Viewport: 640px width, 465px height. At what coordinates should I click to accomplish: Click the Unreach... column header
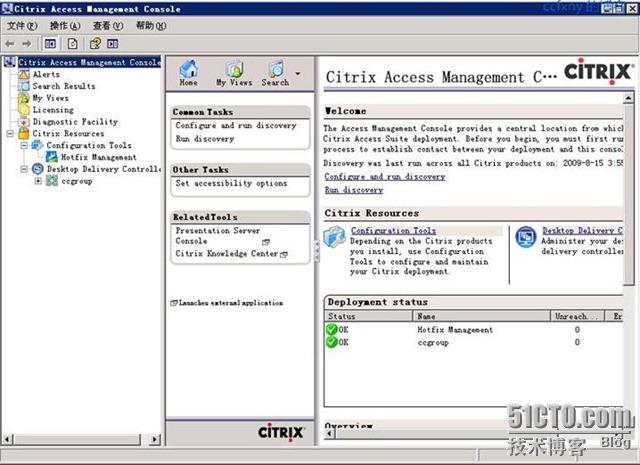pyautogui.click(x=577, y=316)
